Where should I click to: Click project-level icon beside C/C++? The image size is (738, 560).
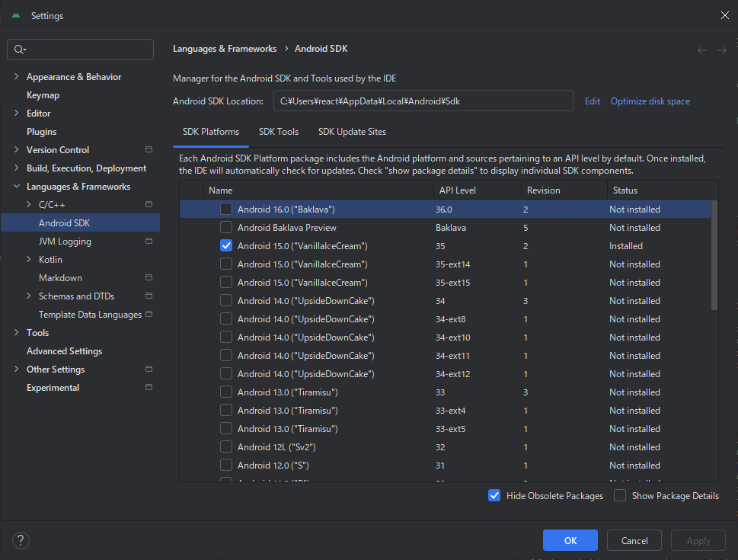tap(149, 204)
